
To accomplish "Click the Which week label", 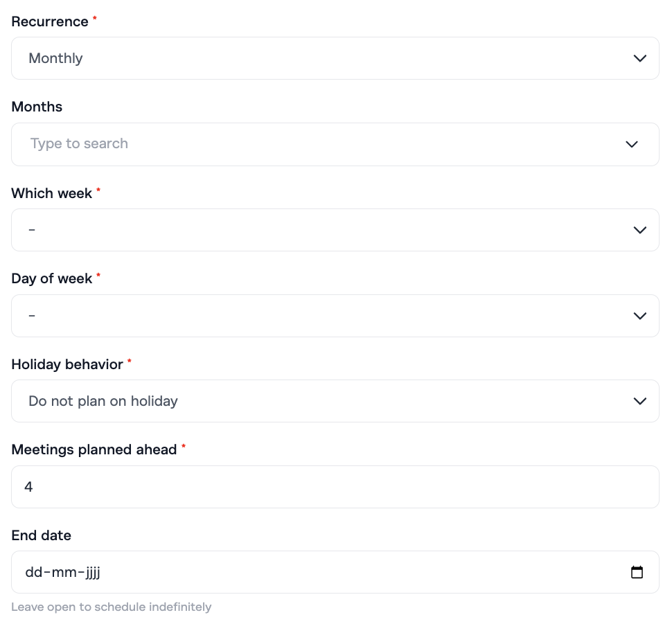I will click(52, 193).
